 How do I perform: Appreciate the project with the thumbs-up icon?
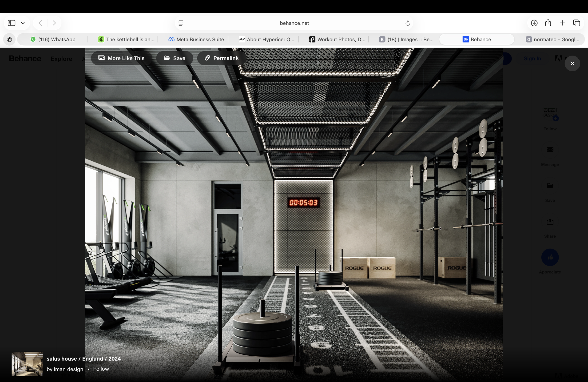(550, 257)
